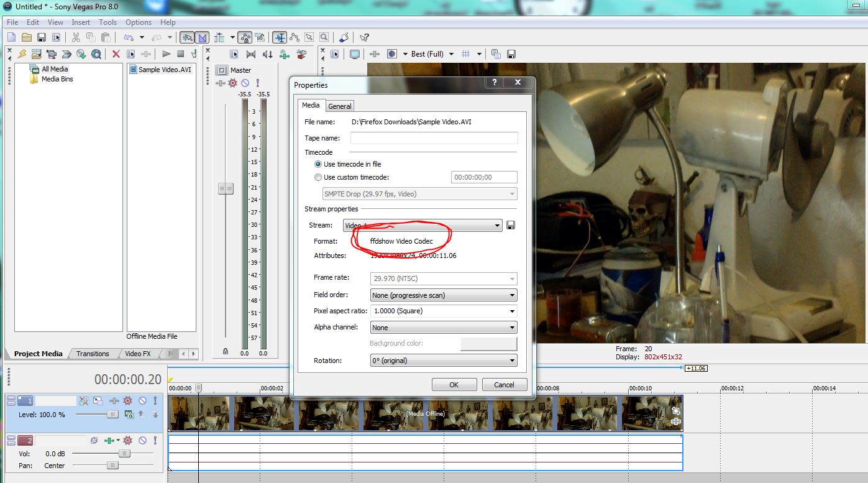Toggle Split Screen View in preview toolbar
This screenshot has height=483, width=868.
coord(392,54)
